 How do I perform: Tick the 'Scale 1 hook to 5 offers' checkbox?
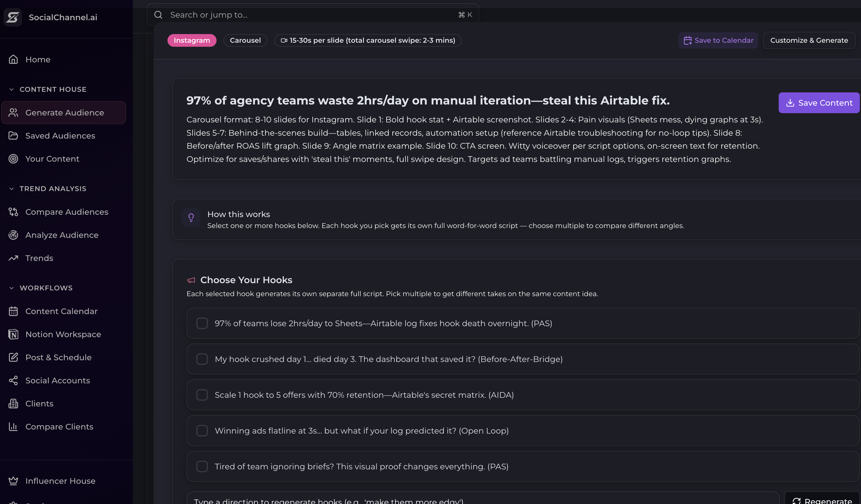pyautogui.click(x=202, y=395)
